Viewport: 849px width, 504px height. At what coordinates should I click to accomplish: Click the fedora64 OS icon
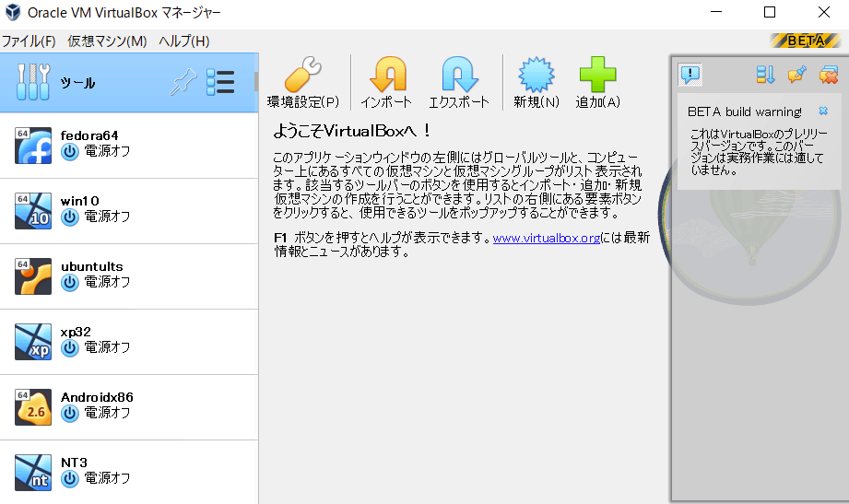coord(33,146)
